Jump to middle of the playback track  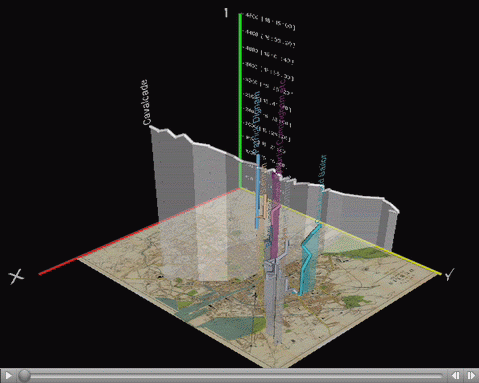[x=232, y=376]
